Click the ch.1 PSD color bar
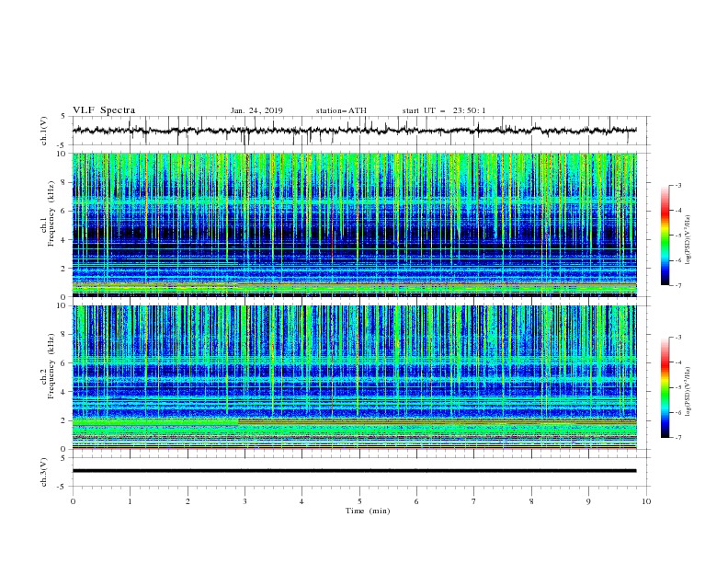The height and width of the screenshot is (563, 728). tap(665, 236)
